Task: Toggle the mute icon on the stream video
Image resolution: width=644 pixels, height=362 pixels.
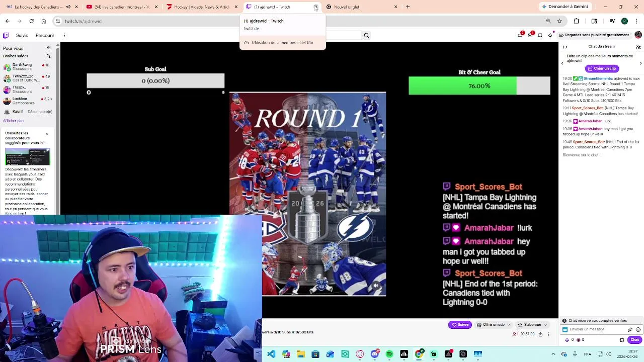Action: [376, 286]
